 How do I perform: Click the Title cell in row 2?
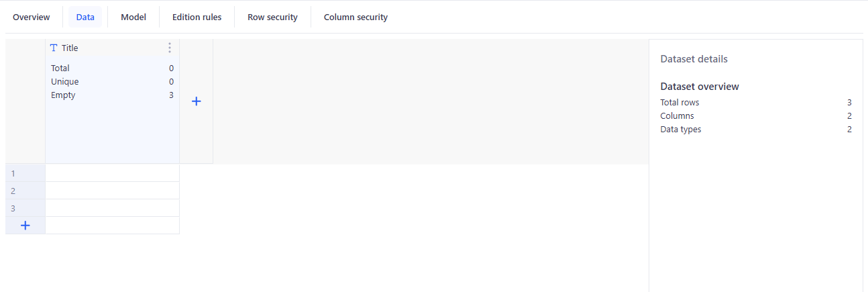tap(112, 191)
